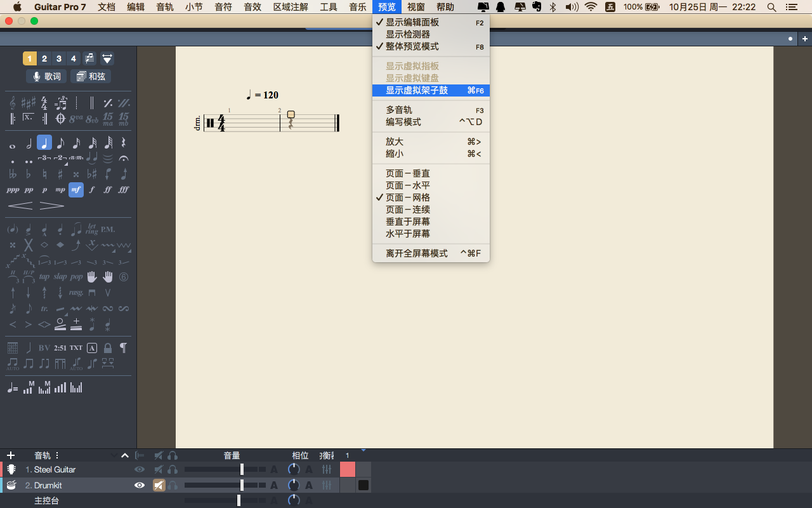Viewport: 812px width, 508px height.
Task: Click the 歌词 lyrics button
Action: click(x=46, y=76)
